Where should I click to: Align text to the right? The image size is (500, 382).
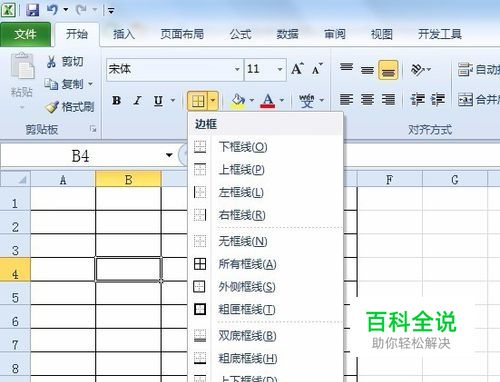click(x=388, y=99)
